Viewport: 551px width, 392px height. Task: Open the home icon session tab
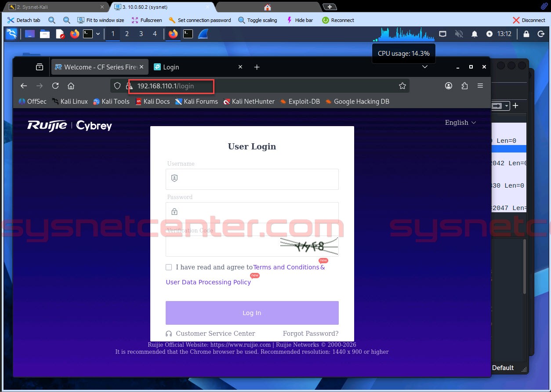267,7
